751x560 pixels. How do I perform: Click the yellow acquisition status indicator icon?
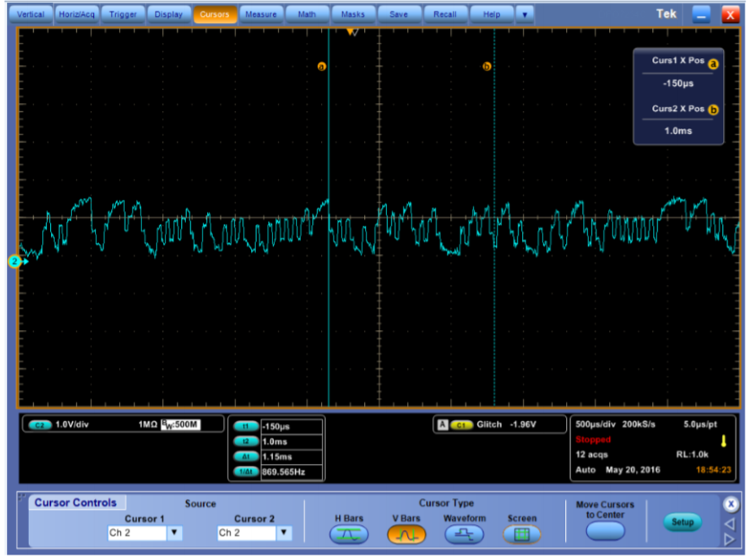[x=723, y=442]
